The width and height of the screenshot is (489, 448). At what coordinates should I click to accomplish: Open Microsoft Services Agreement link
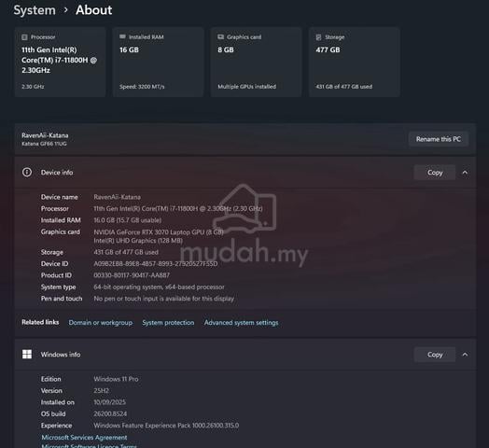pos(84,438)
